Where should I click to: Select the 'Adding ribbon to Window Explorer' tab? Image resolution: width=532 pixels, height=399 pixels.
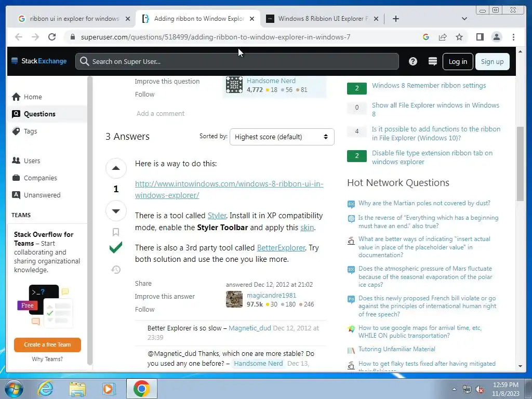point(198,19)
